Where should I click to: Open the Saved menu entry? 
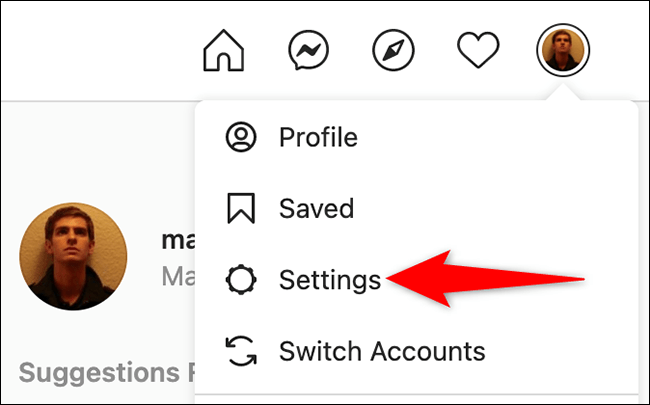pos(416,208)
